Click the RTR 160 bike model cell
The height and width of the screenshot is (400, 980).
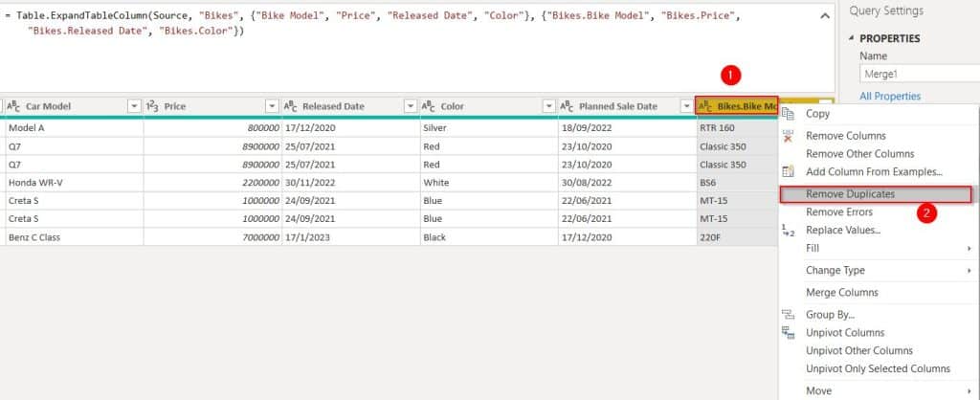738,128
